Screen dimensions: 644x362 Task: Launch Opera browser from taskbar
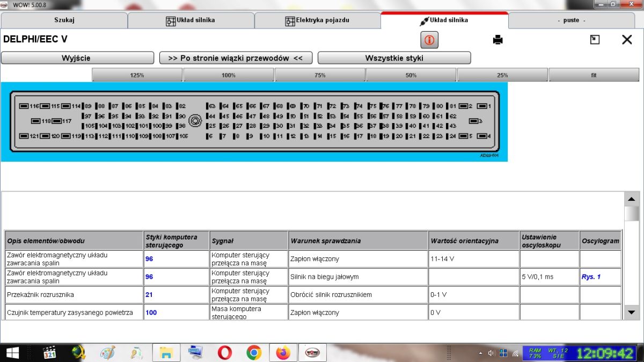coord(225,353)
